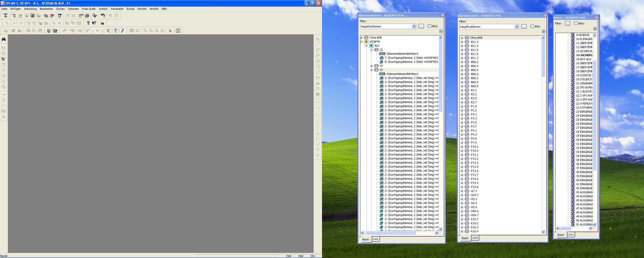The height and width of the screenshot is (258, 644).
Task: Close the Betriebsmittel panel
Action: [545, 16]
